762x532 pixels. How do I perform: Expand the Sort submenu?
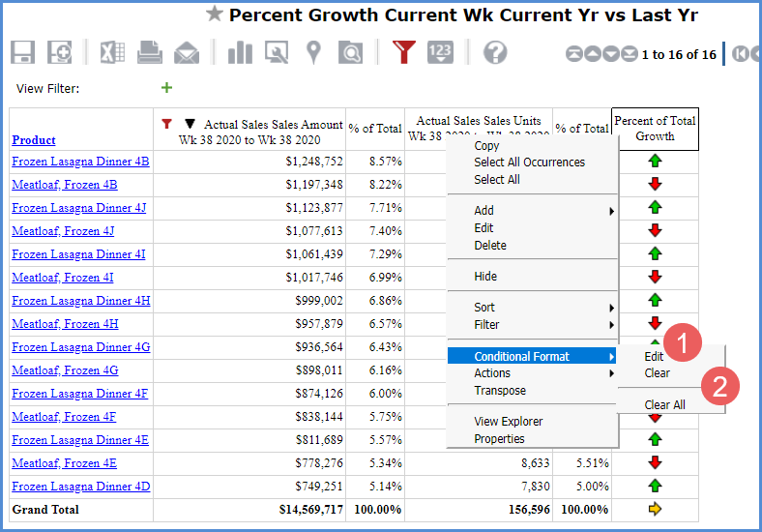(x=484, y=308)
